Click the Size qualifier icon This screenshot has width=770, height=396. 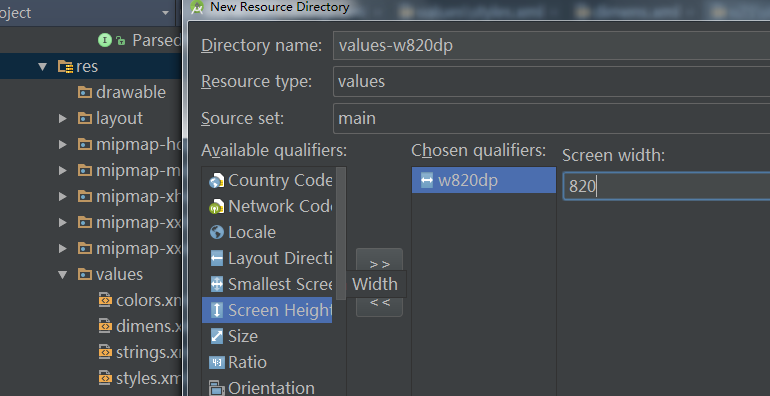point(217,336)
